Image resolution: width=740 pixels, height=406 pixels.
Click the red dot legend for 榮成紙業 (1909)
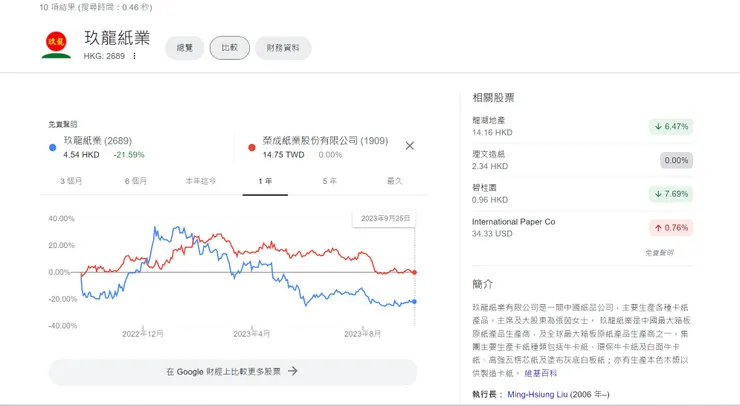click(x=252, y=147)
